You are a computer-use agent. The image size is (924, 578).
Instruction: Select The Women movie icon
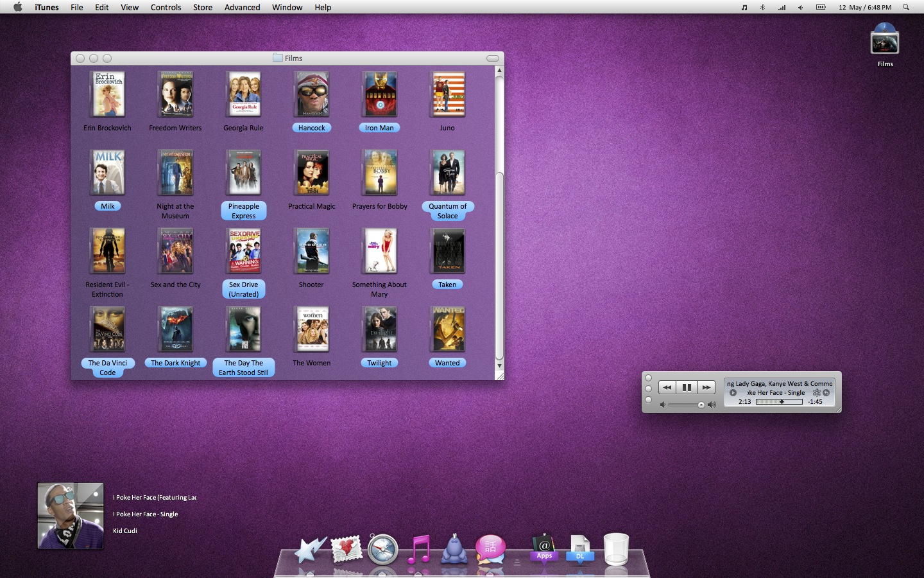pyautogui.click(x=312, y=329)
